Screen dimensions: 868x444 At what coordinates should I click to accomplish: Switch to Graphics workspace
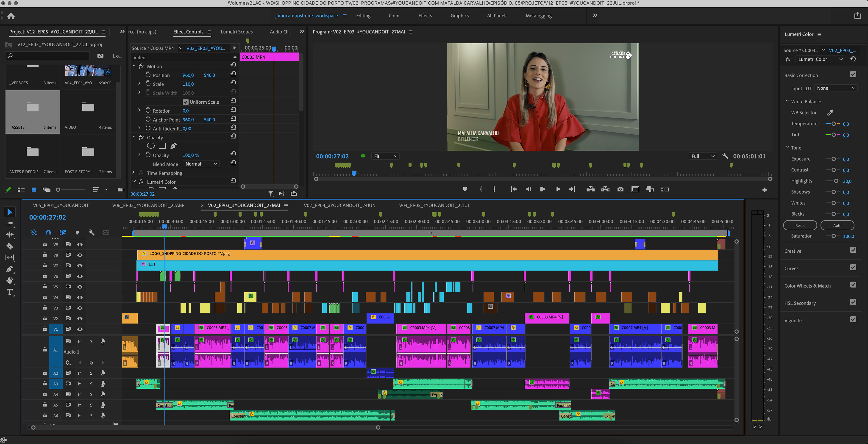(x=460, y=16)
